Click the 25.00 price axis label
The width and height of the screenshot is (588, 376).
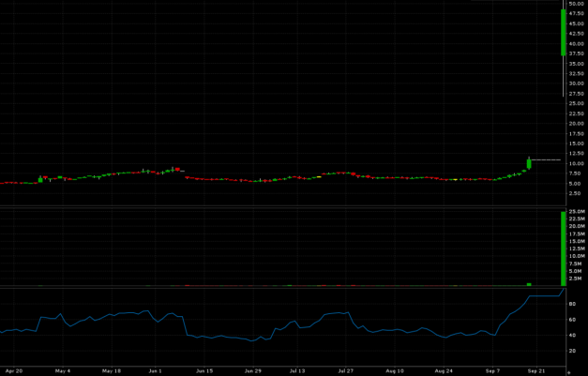tap(576, 104)
